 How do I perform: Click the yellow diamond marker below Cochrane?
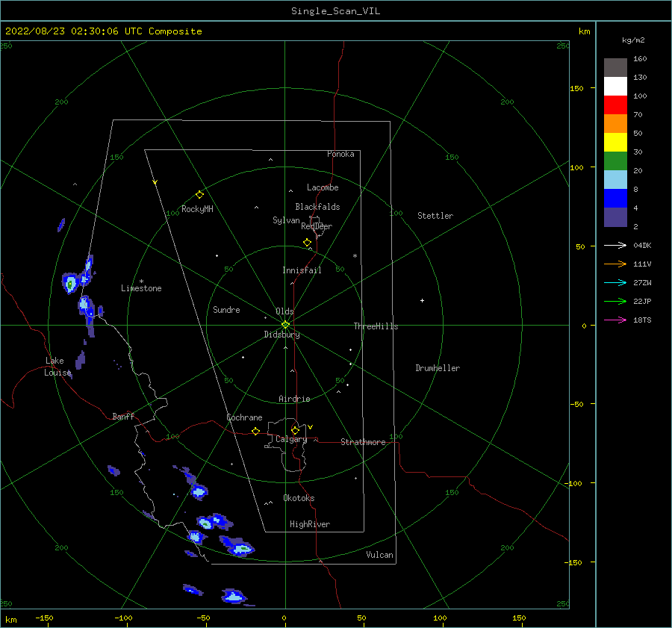pos(255,432)
